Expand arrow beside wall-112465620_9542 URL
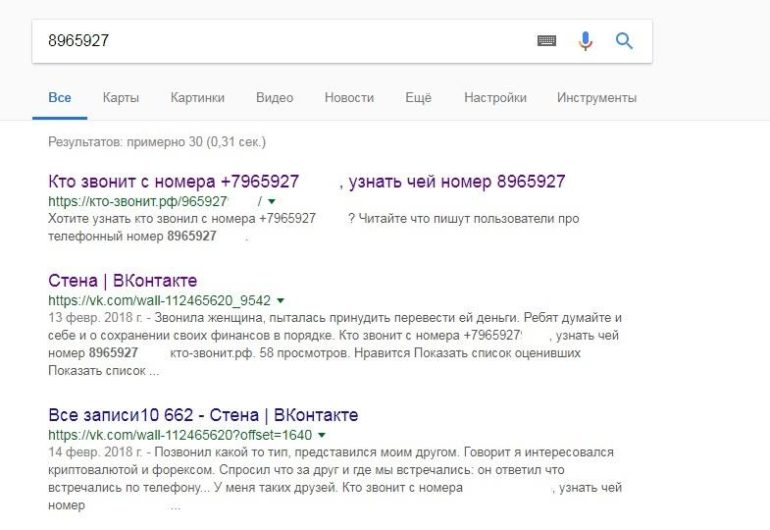Screen dimensions: 770x530 (x=281, y=301)
